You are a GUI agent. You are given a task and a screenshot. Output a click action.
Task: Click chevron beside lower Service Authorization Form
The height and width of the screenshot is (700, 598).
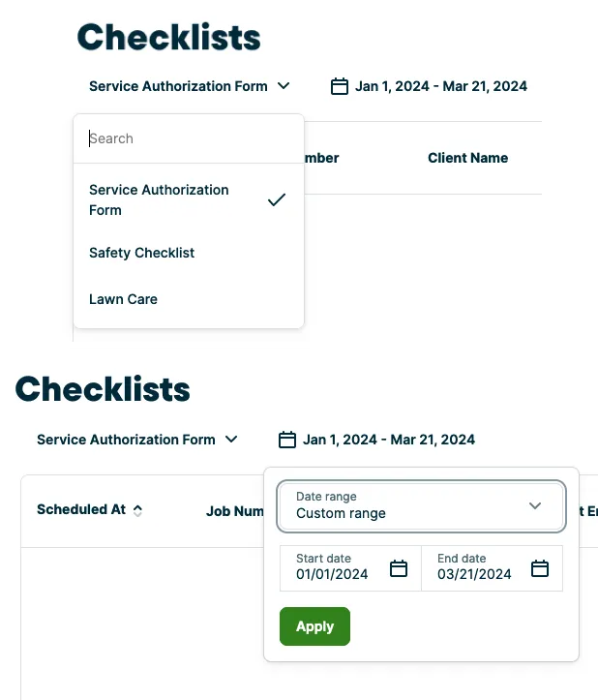click(231, 440)
